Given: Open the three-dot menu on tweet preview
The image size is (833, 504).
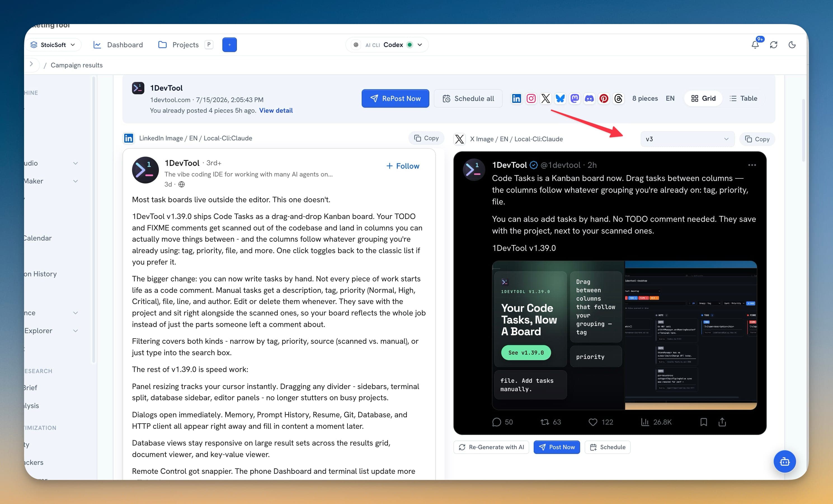Looking at the screenshot, I should [x=752, y=165].
